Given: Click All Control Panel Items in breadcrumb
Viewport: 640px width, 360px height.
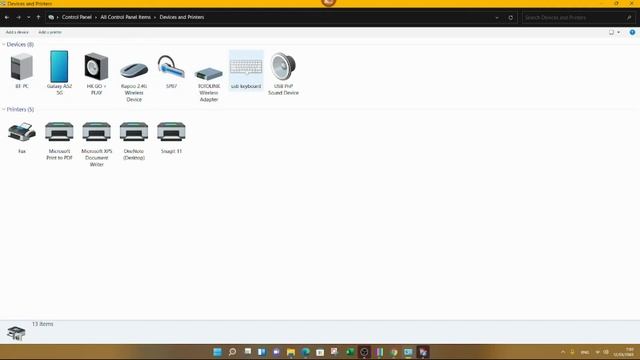Looking at the screenshot, I should click(126, 17).
